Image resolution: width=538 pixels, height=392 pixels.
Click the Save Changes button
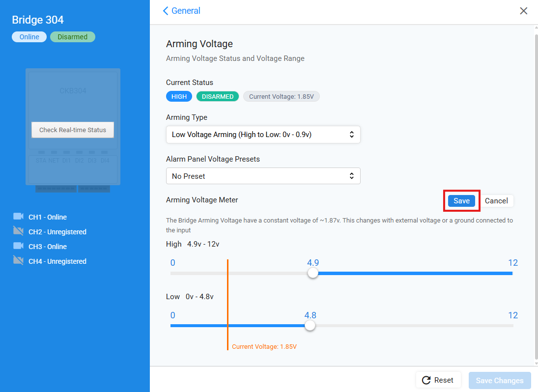(x=500, y=381)
